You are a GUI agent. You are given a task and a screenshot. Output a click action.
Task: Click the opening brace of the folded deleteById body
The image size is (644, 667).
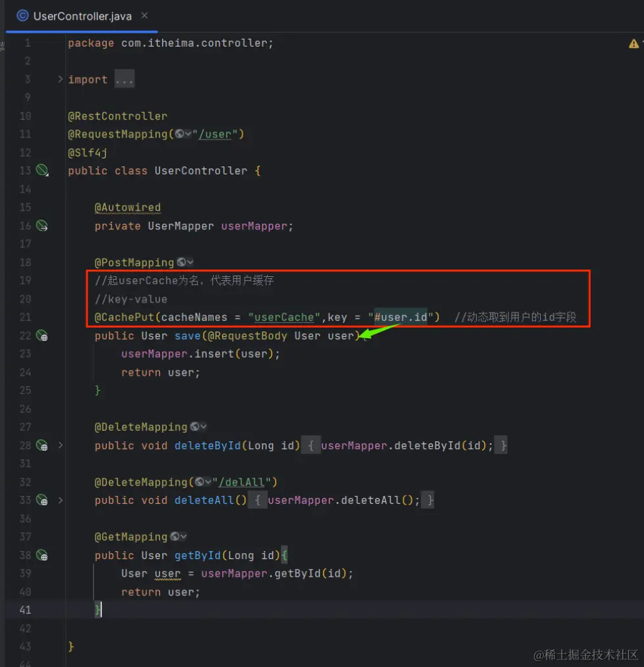pos(311,445)
